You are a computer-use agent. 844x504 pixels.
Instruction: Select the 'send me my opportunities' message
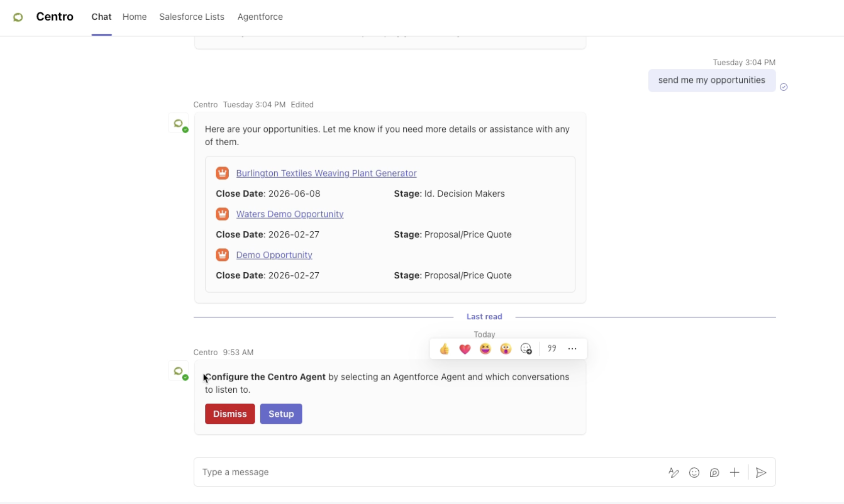712,80
